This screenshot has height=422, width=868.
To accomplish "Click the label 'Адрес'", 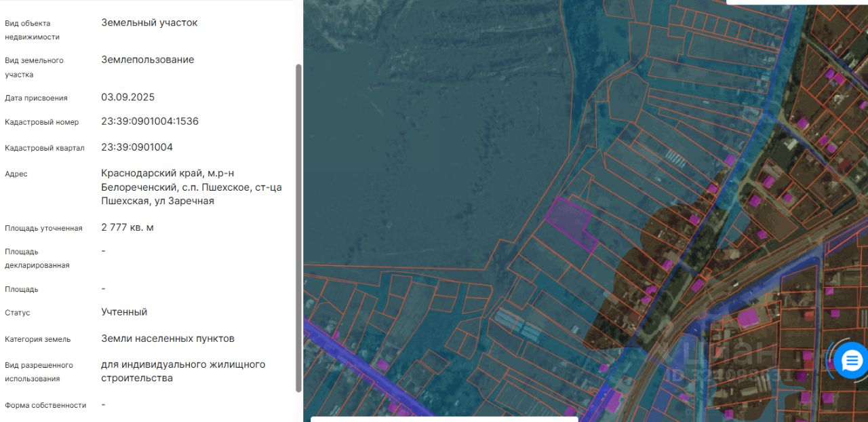I will [x=16, y=174].
